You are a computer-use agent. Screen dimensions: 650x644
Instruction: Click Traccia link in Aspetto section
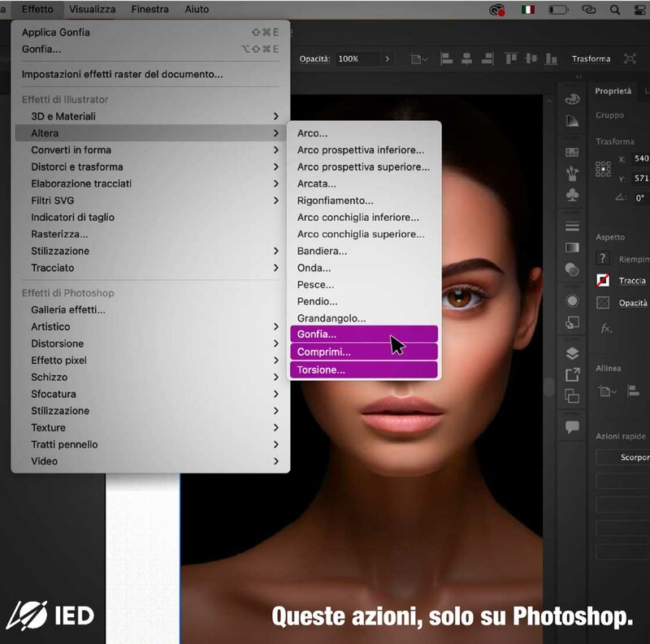click(632, 280)
